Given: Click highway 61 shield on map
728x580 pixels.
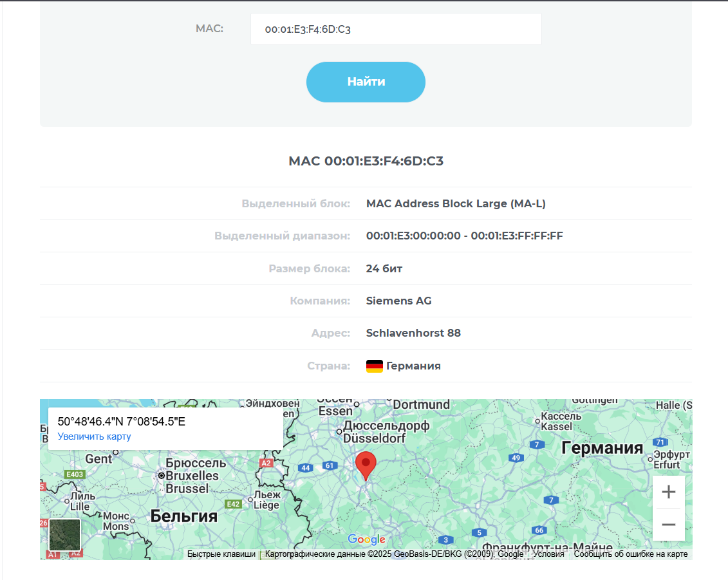Looking at the screenshot, I should (x=330, y=465).
